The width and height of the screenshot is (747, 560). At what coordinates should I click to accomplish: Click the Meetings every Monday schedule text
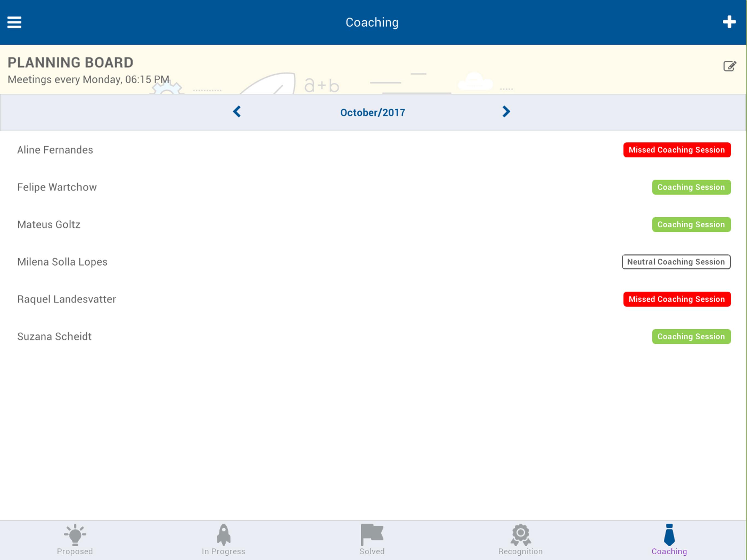click(x=89, y=79)
